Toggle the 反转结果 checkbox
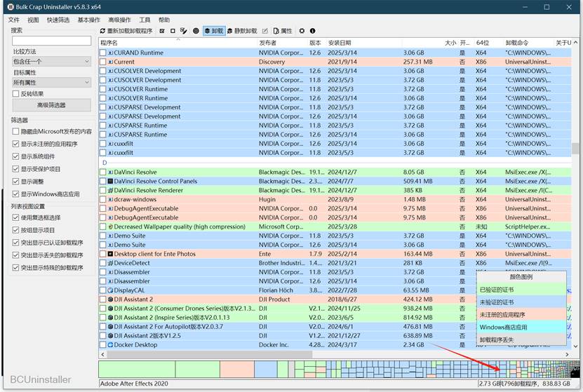Viewport: 583px width, 392px height. (x=15, y=94)
